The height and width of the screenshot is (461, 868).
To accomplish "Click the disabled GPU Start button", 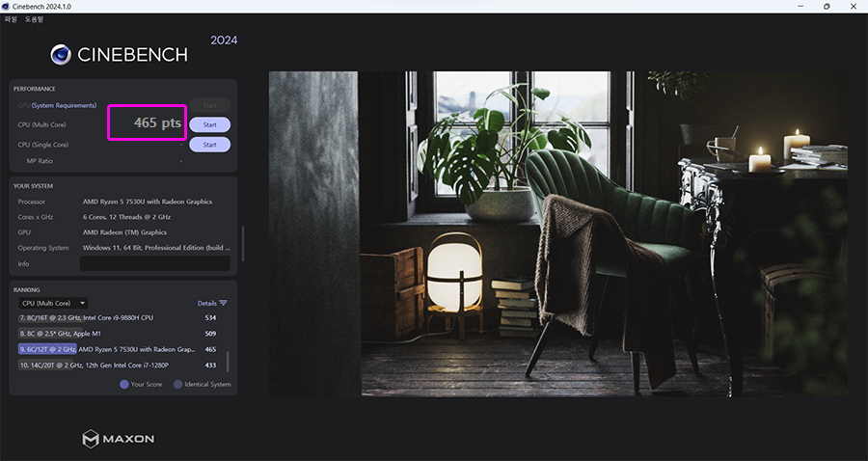I will 210,105.
